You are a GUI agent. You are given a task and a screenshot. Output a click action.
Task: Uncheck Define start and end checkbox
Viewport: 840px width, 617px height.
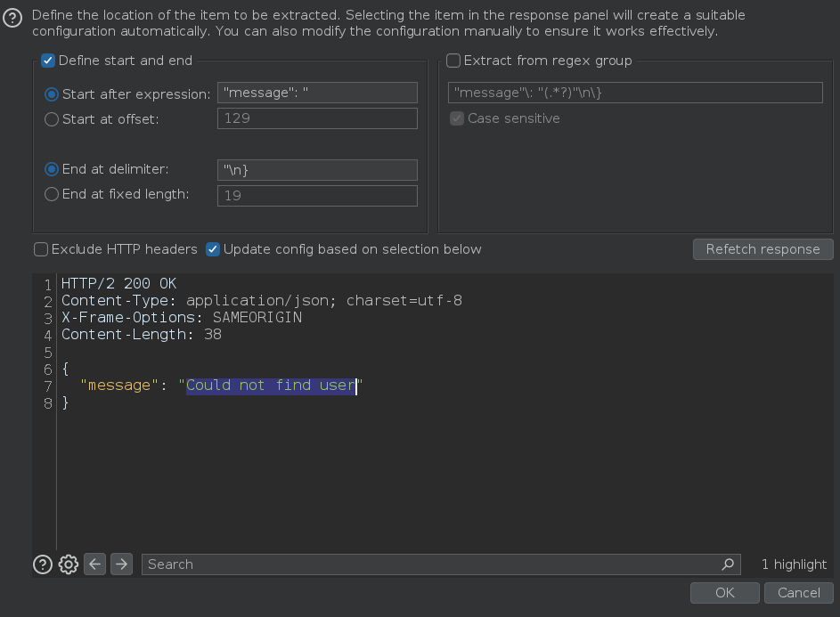point(48,61)
